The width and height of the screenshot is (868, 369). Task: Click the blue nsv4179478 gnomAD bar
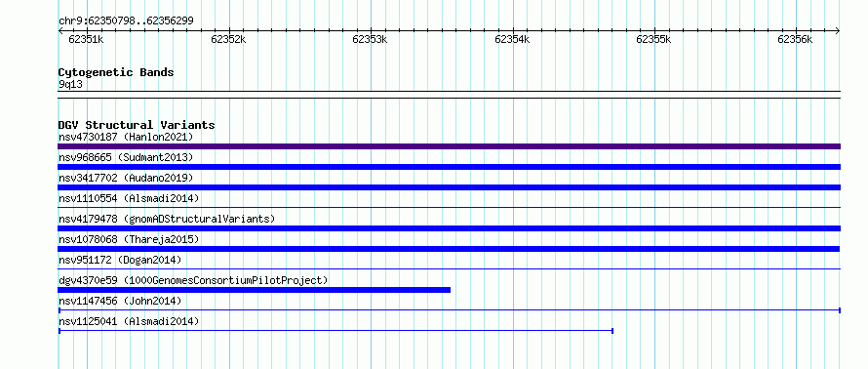pyautogui.click(x=449, y=228)
